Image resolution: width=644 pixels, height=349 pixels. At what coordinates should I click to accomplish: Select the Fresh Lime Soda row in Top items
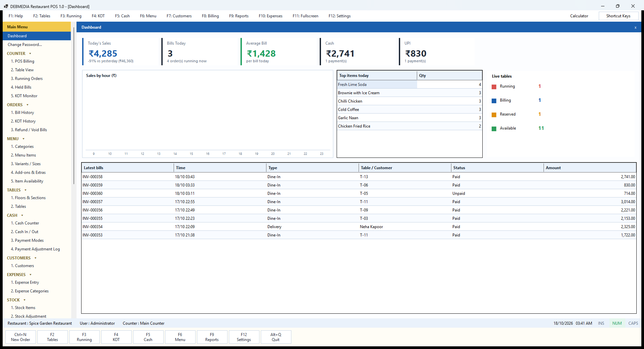click(409, 85)
